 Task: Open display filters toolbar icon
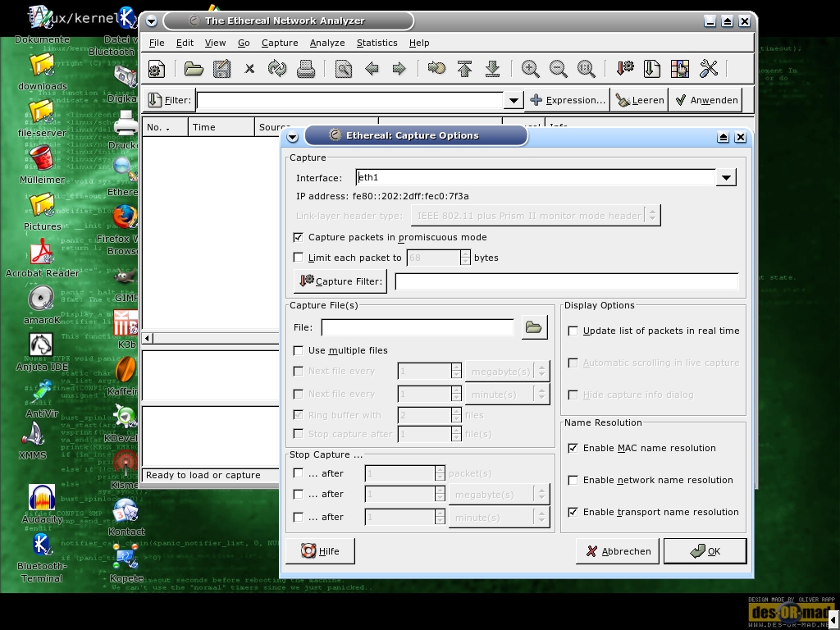coord(652,69)
